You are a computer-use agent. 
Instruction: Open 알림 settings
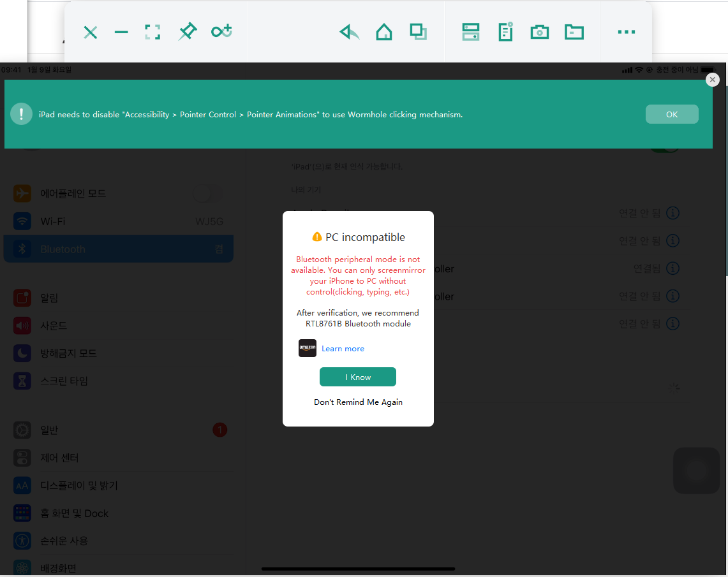(x=119, y=298)
